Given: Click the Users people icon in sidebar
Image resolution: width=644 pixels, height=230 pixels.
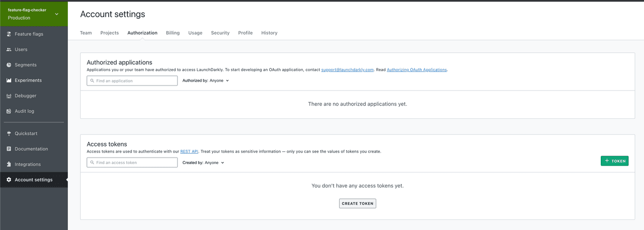Looking at the screenshot, I should click(9, 49).
